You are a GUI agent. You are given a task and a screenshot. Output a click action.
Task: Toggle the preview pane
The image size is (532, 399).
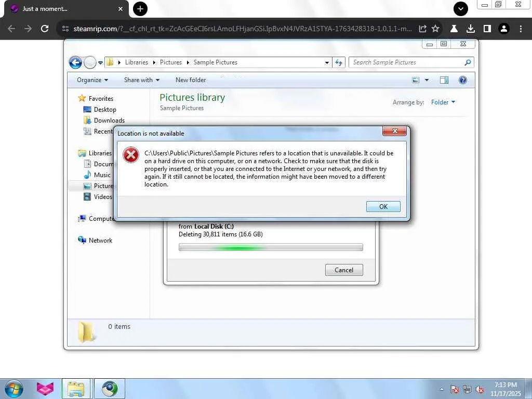(444, 80)
